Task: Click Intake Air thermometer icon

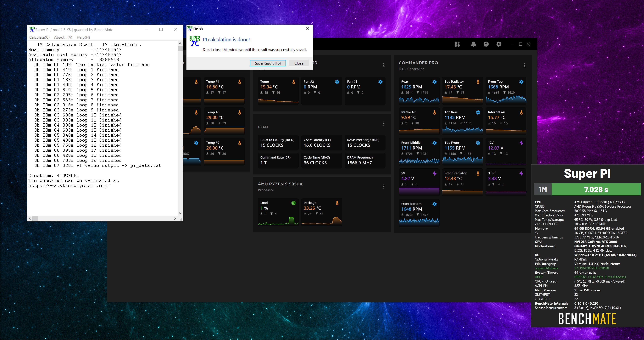Action: pyautogui.click(x=435, y=112)
